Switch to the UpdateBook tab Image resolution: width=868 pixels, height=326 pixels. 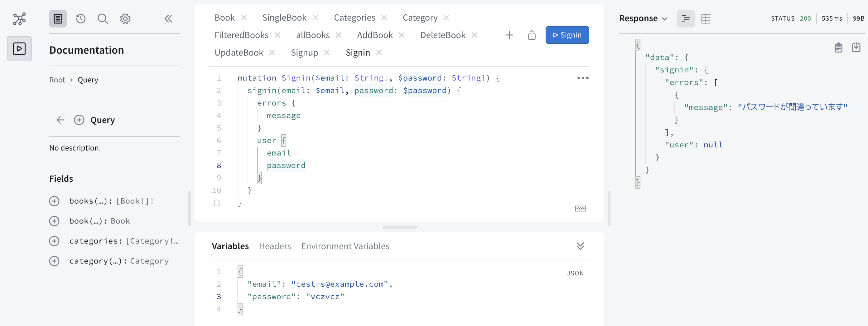[x=239, y=53]
